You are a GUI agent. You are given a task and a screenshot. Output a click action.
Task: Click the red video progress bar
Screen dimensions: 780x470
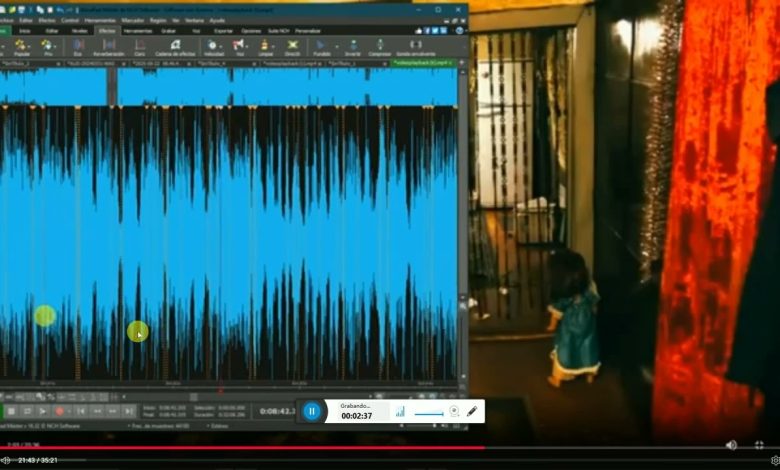pos(240,448)
